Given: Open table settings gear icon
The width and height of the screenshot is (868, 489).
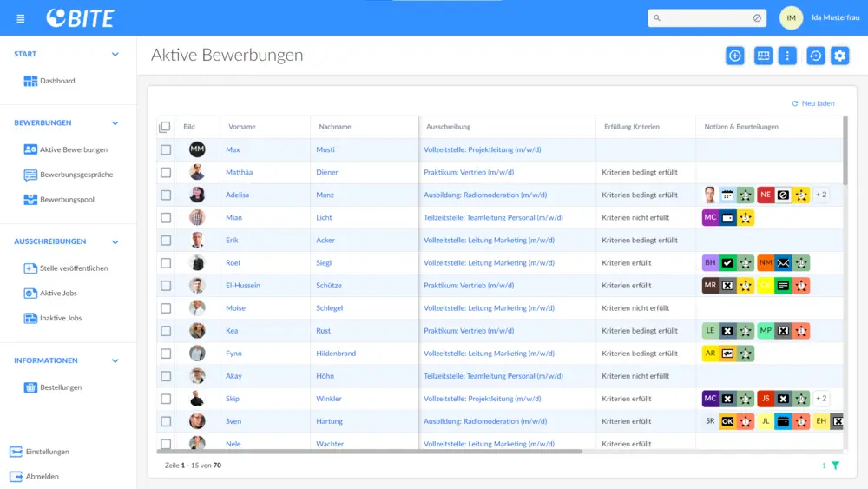Looking at the screenshot, I should click(839, 56).
